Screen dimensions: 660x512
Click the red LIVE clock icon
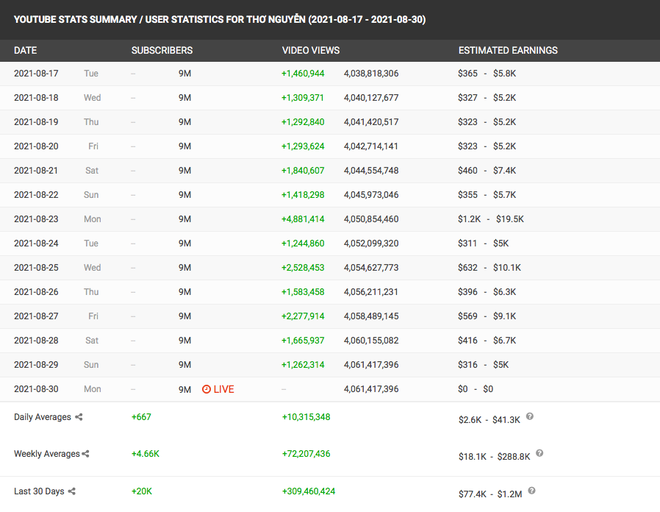[206, 389]
